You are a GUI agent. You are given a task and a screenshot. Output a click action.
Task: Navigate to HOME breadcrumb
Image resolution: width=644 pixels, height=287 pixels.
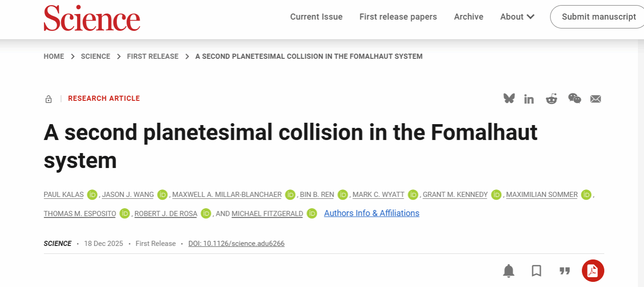[54, 56]
